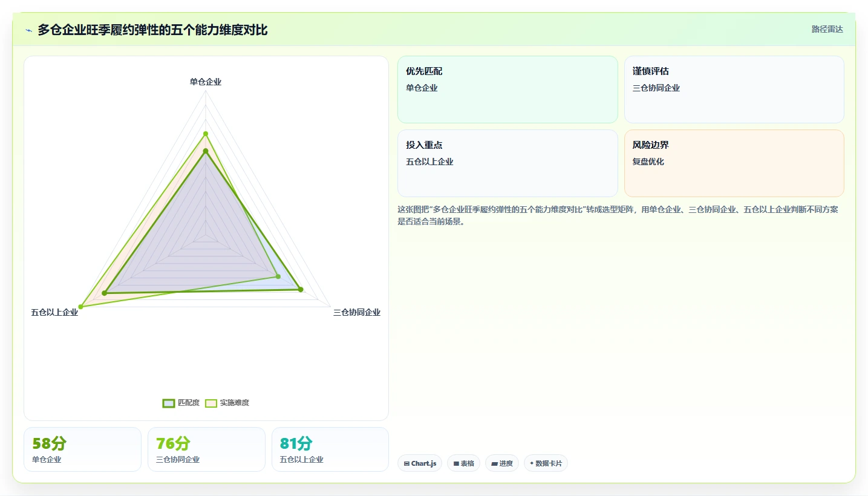
Task: Click 五仓以上企业 text in 投入重点 card
Action: (x=429, y=162)
